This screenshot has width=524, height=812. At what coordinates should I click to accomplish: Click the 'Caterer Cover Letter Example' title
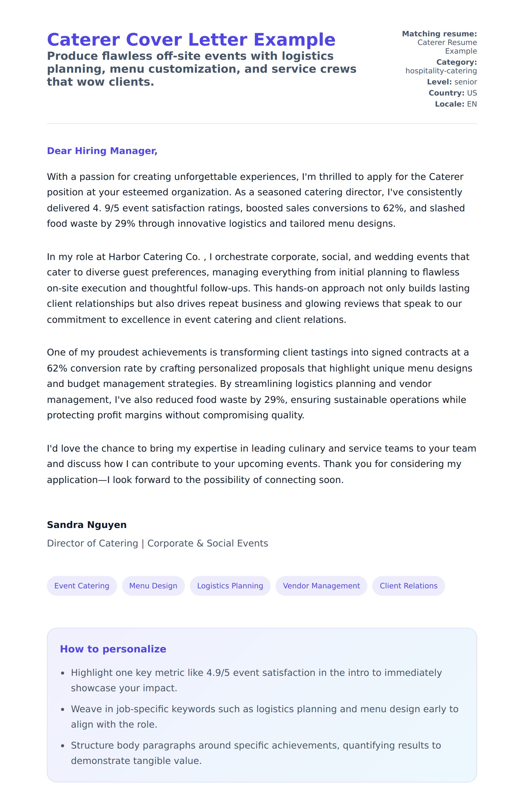(x=191, y=40)
